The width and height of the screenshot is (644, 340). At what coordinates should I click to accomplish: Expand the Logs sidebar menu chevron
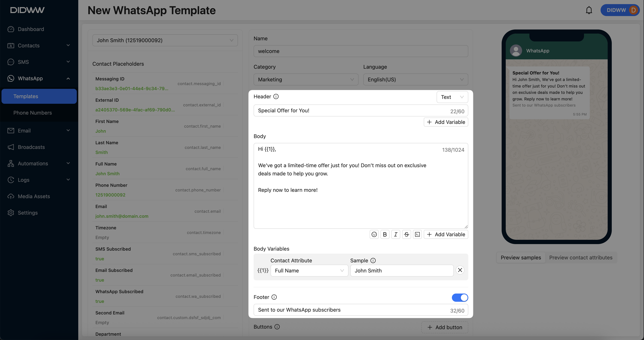(68, 180)
